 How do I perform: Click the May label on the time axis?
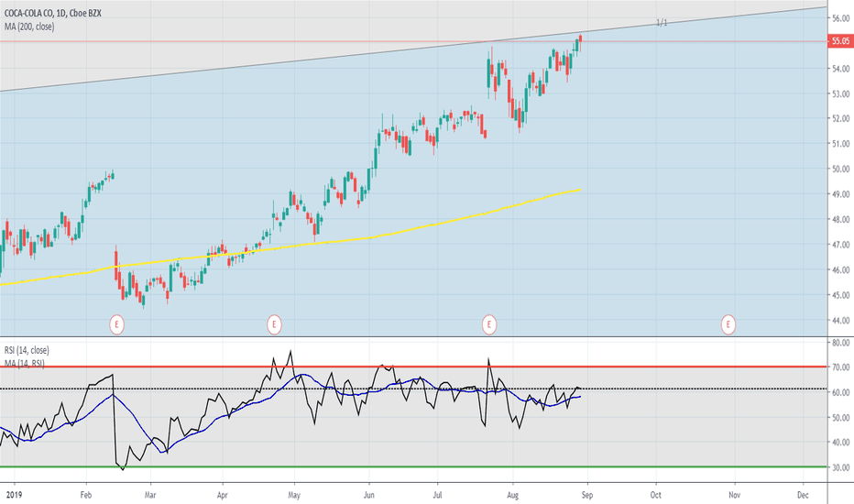click(294, 495)
